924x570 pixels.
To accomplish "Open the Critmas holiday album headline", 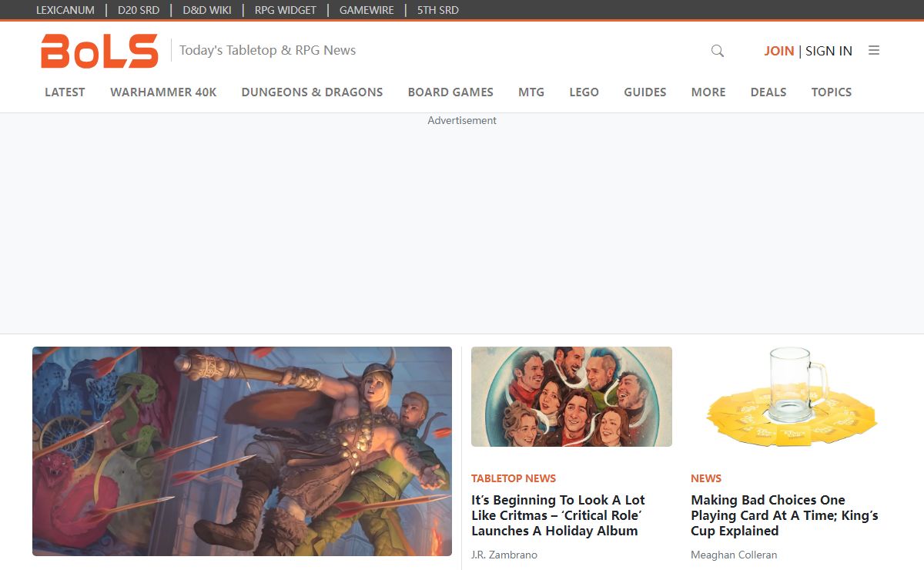I will tap(558, 515).
